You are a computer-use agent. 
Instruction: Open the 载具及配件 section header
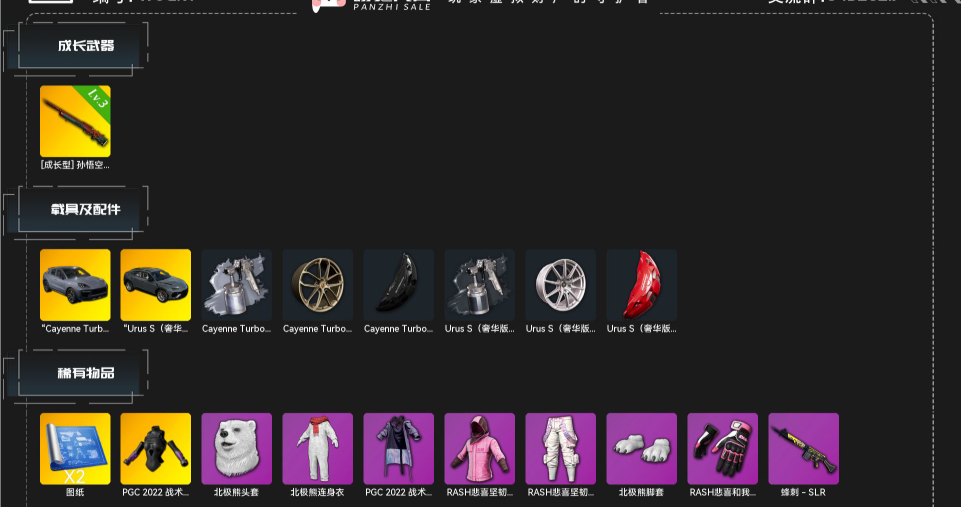pyautogui.click(x=86, y=209)
